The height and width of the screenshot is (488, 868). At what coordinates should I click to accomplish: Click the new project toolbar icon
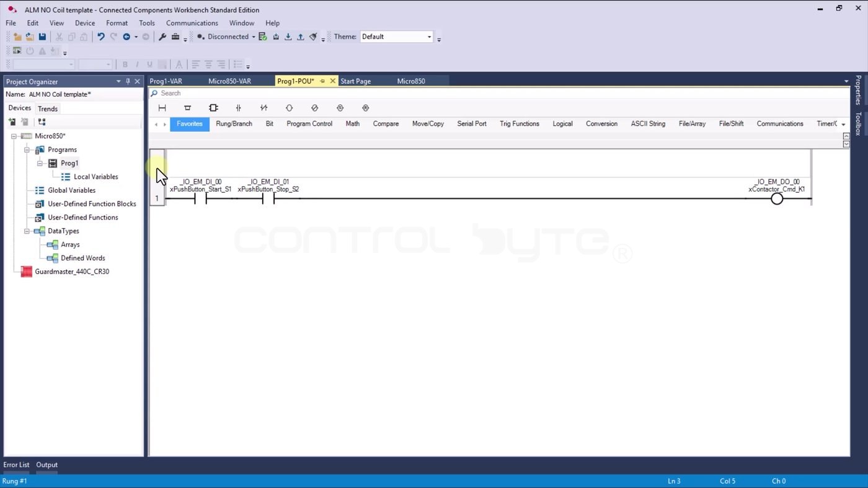[17, 37]
